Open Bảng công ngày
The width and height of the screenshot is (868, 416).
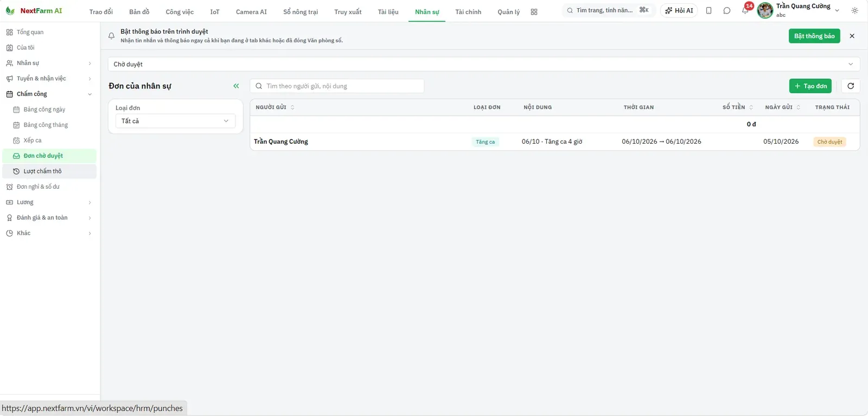pyautogui.click(x=49, y=110)
